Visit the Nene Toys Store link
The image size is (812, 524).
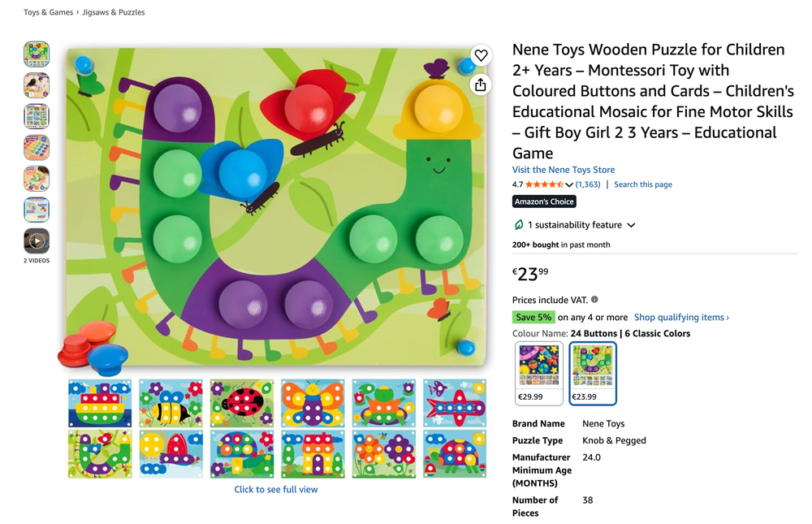pos(564,170)
